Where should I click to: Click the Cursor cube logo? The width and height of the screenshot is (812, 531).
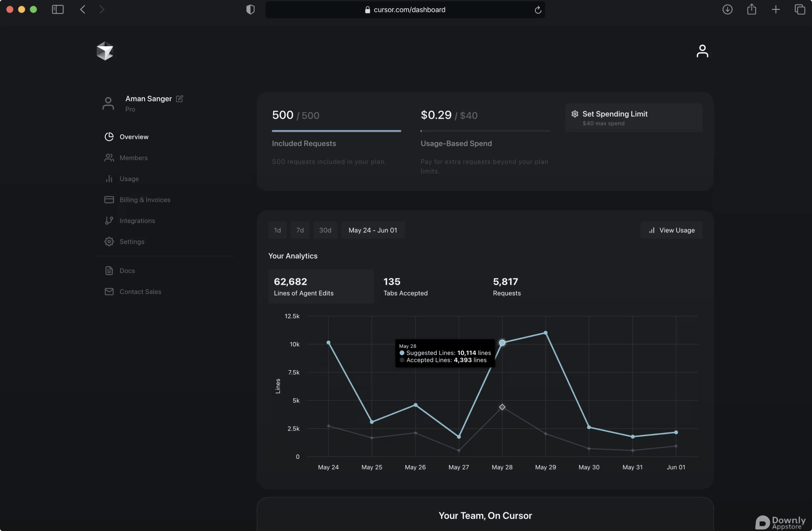pos(105,51)
